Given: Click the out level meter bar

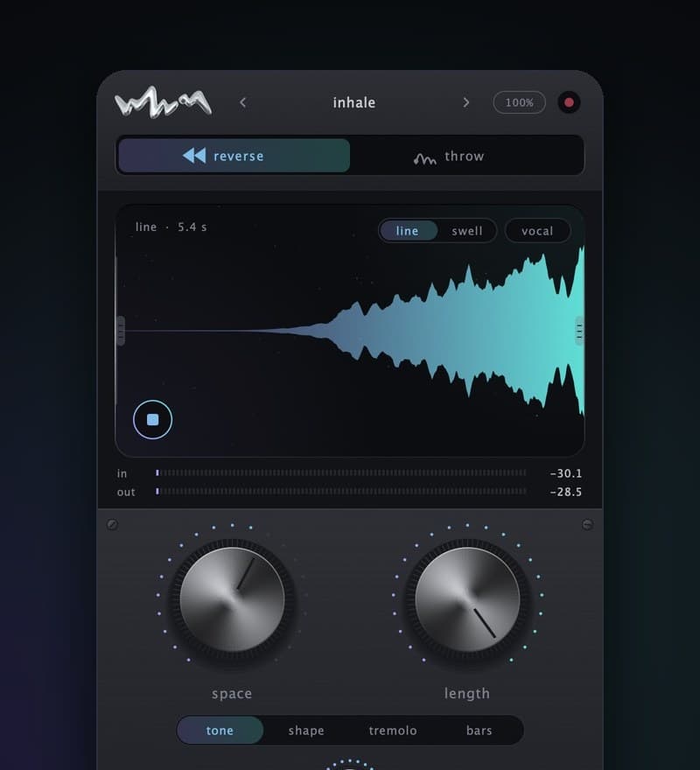Looking at the screenshot, I should pos(341,491).
